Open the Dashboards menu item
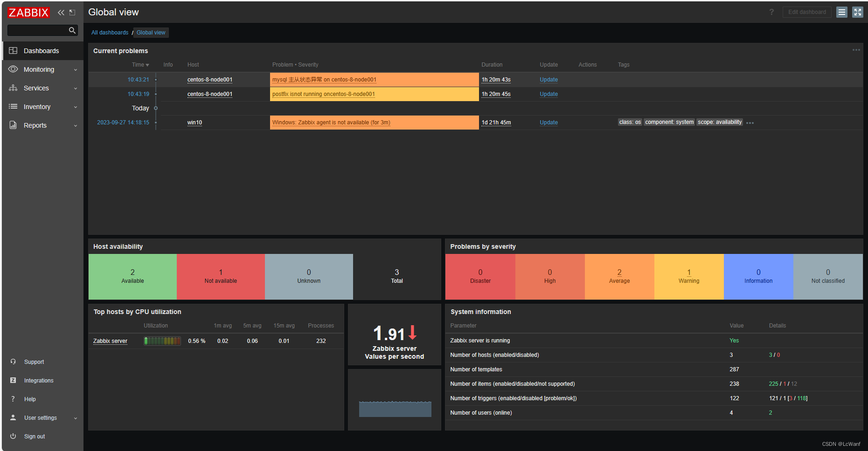This screenshot has height=451, width=868. [x=43, y=51]
